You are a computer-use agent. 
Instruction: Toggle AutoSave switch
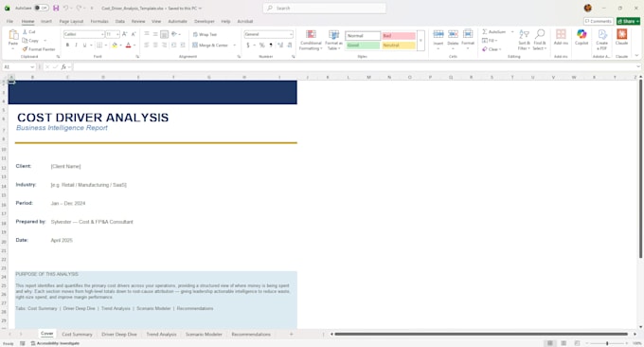pos(41,8)
